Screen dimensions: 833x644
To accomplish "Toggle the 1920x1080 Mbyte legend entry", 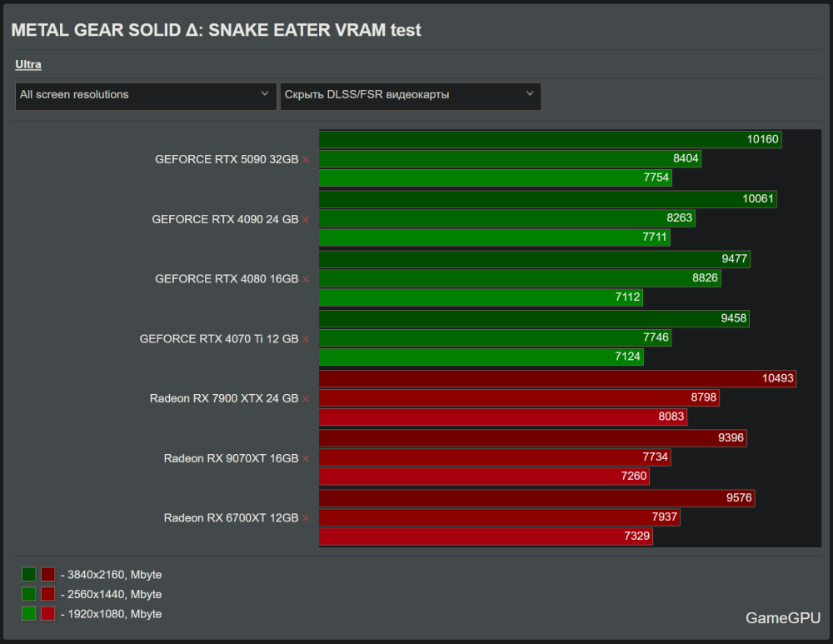I will coord(112,614).
